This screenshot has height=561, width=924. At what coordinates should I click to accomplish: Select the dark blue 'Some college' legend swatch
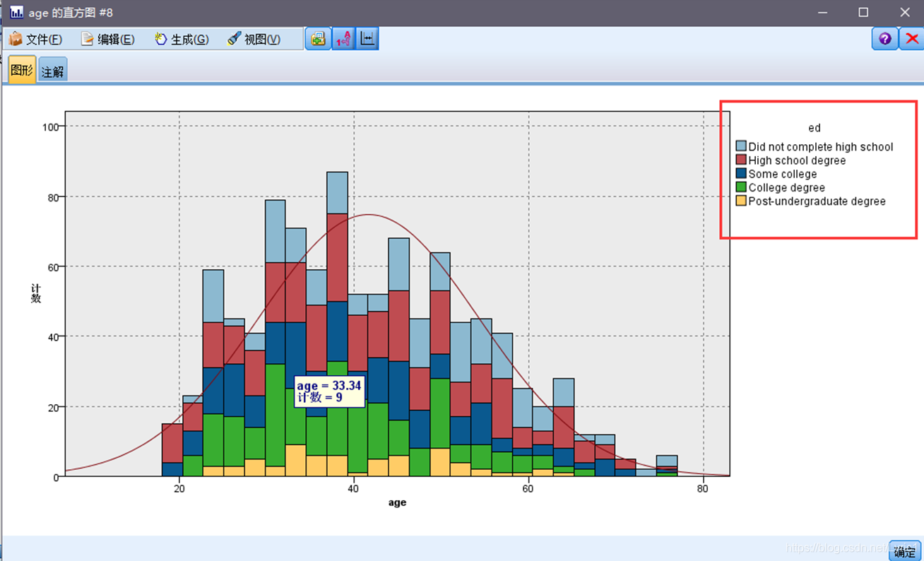(x=741, y=174)
